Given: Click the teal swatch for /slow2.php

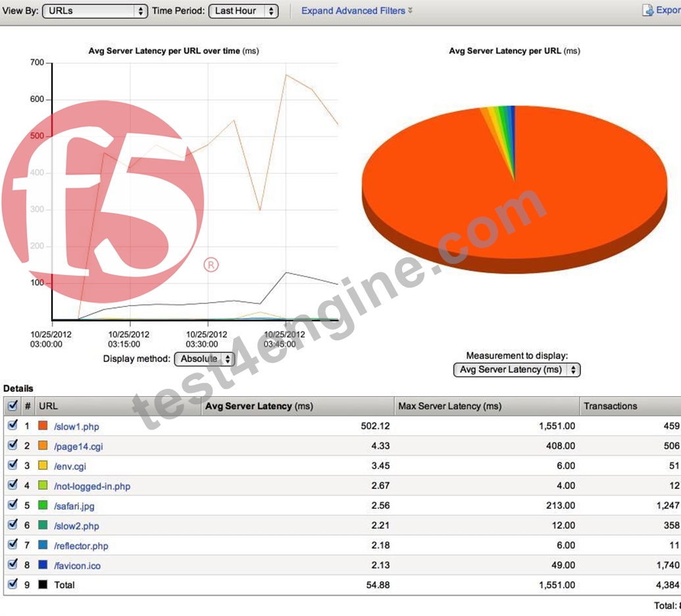Looking at the screenshot, I should 43,525.
